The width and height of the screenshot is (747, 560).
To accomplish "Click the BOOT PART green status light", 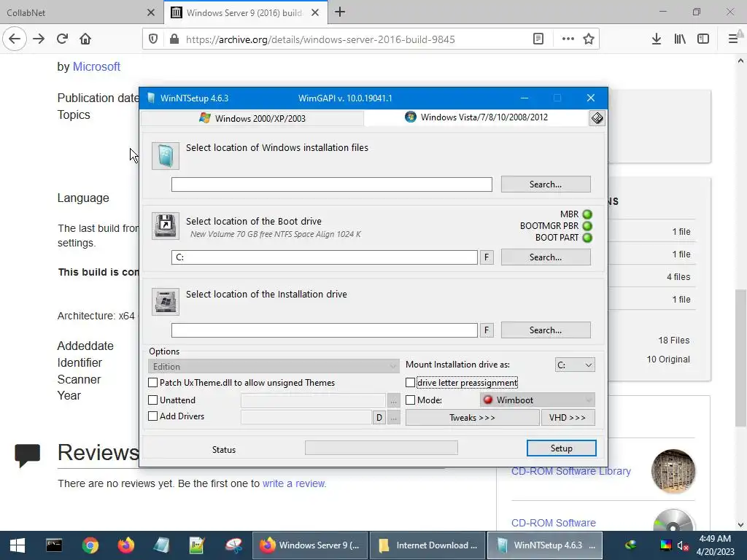I will click(x=587, y=237).
